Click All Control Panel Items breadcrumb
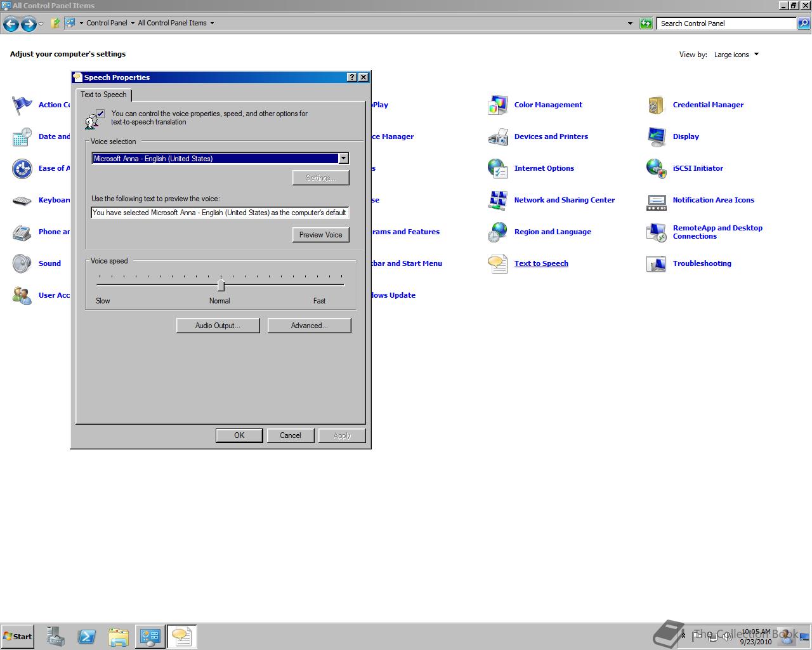 click(x=172, y=23)
